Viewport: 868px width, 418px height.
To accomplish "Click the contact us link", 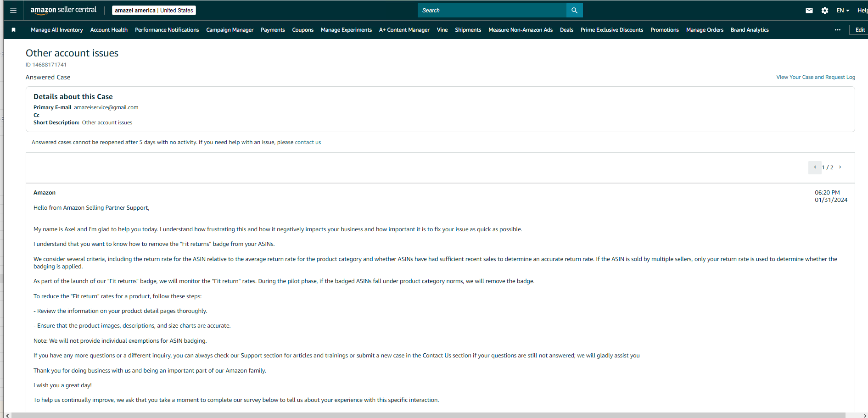I will click(x=308, y=142).
